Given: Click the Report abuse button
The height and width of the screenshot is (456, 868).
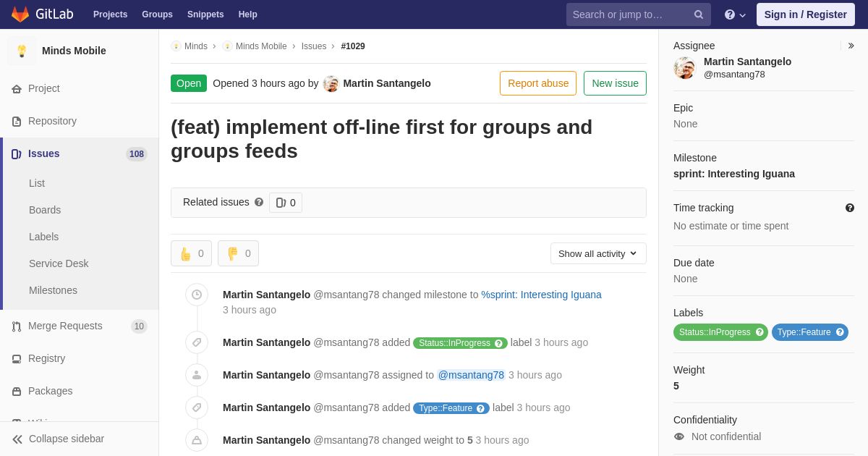Looking at the screenshot, I should 538,83.
